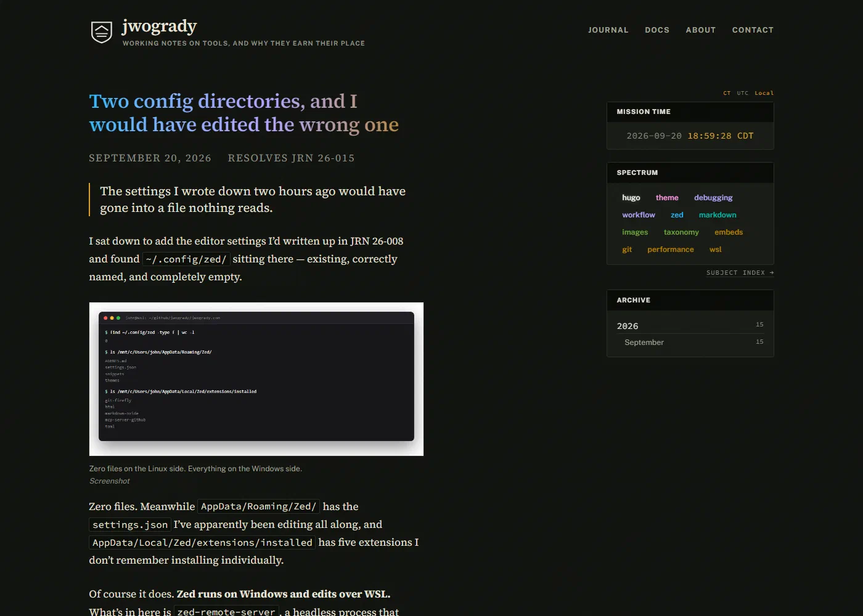The image size is (863, 616).
Task: Click the settings.json inline code
Action: (130, 525)
